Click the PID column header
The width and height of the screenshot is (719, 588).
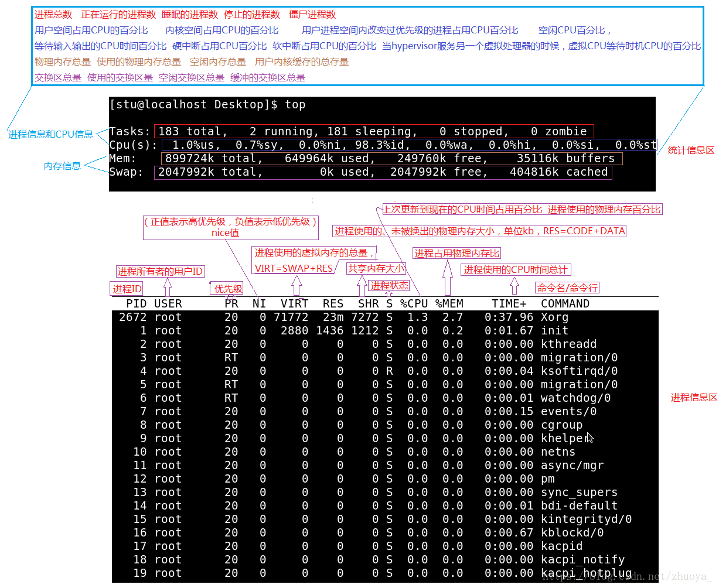[136, 303]
